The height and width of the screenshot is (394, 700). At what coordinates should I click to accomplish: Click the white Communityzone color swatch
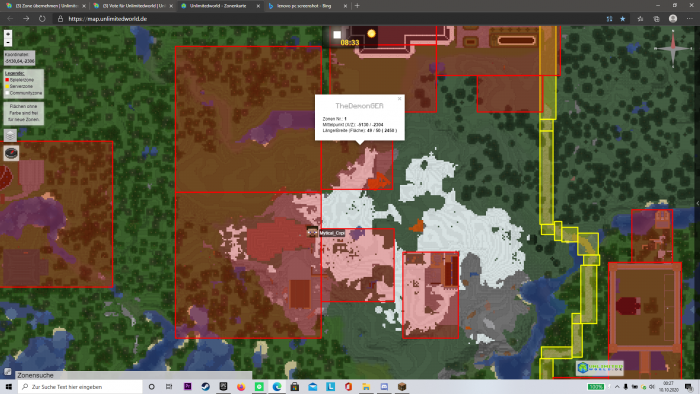7,93
